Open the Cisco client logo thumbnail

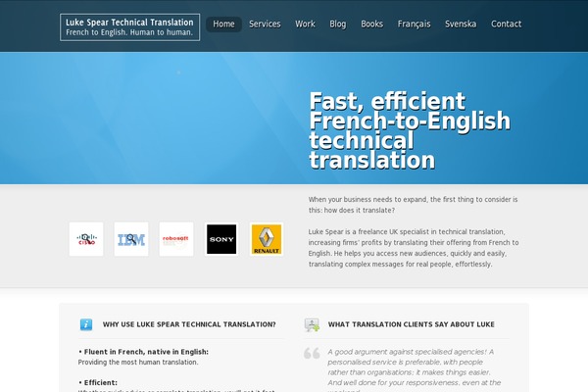[86, 239]
